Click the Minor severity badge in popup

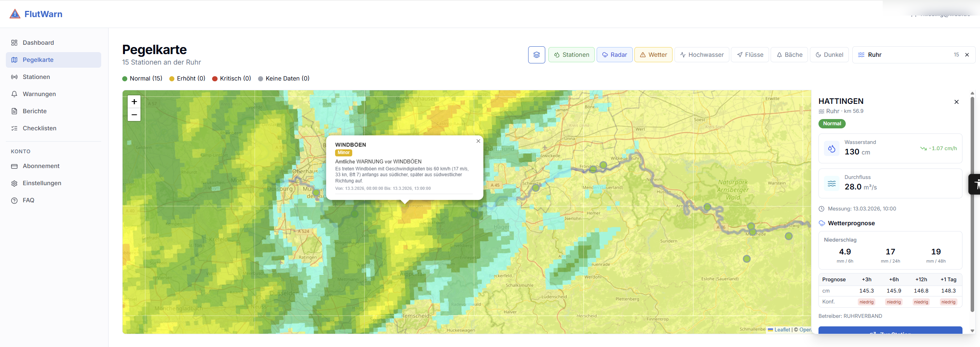click(344, 153)
